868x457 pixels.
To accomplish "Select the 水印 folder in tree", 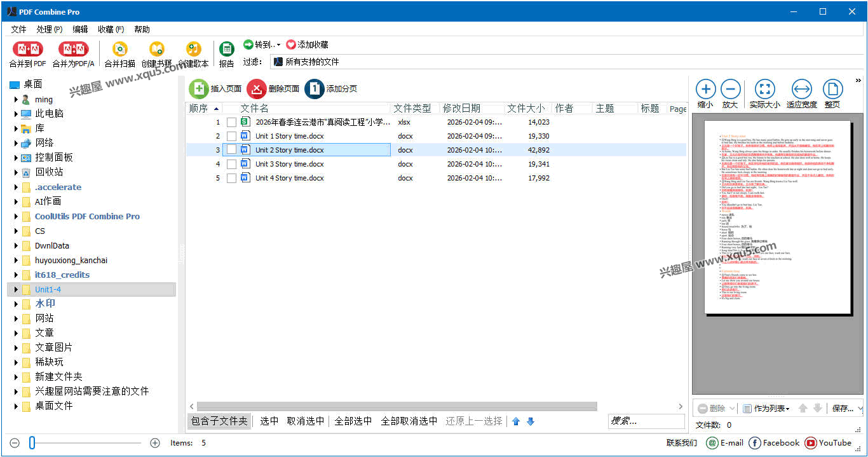I will click(x=45, y=304).
